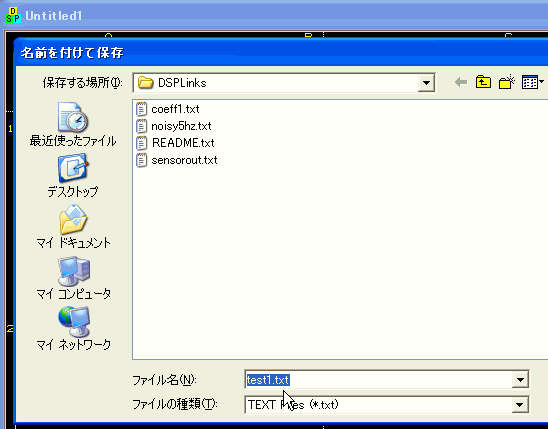Viewport: 548px width, 429px height.
Task: Open My Network (マイ ネットワーク) location
Action: coord(73,328)
